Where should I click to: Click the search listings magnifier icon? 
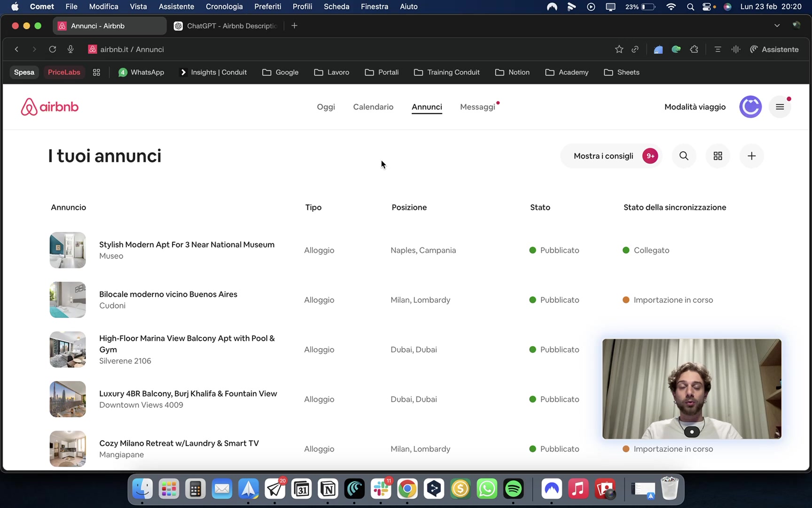(684, 156)
